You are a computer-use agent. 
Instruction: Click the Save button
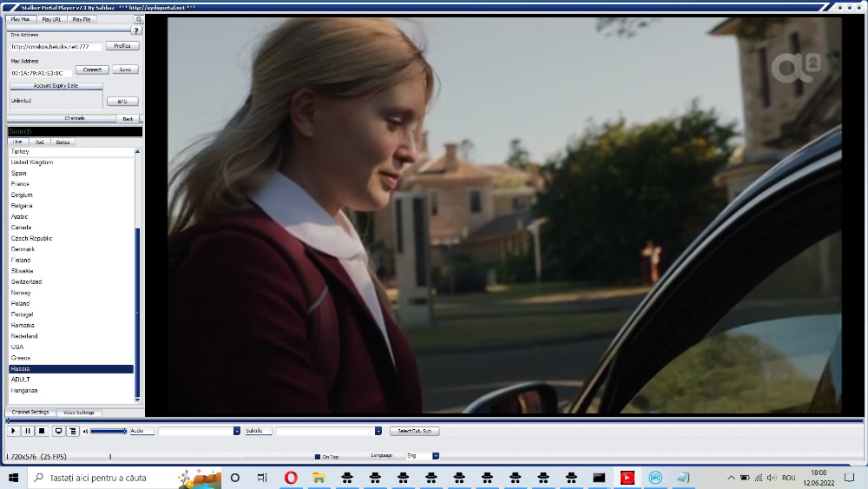pyautogui.click(x=125, y=69)
